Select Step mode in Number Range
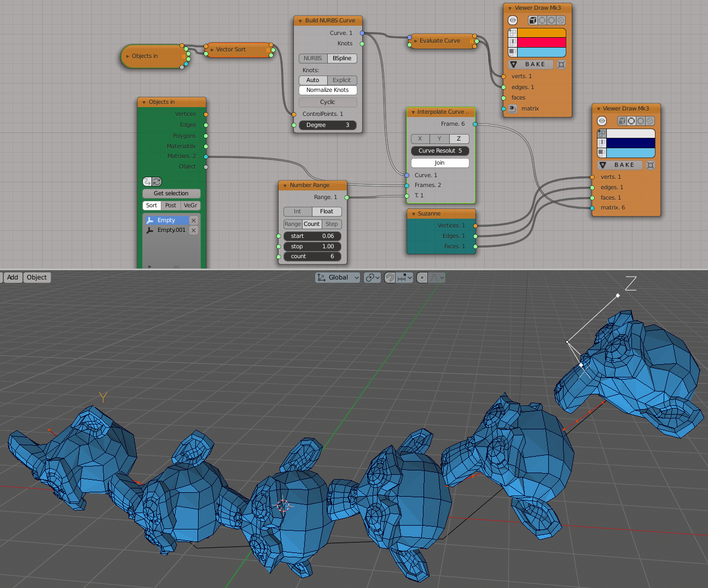Image resolution: width=708 pixels, height=588 pixels. tap(332, 224)
